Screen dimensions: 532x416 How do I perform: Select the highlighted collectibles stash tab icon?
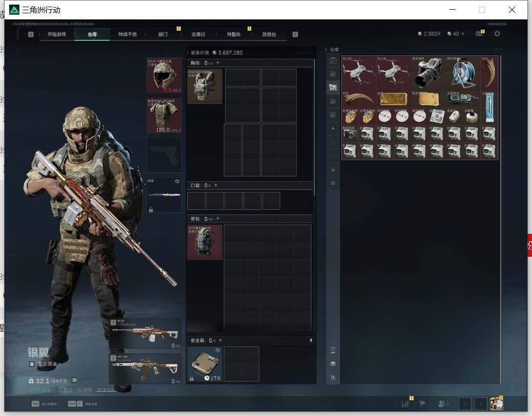coord(333,87)
